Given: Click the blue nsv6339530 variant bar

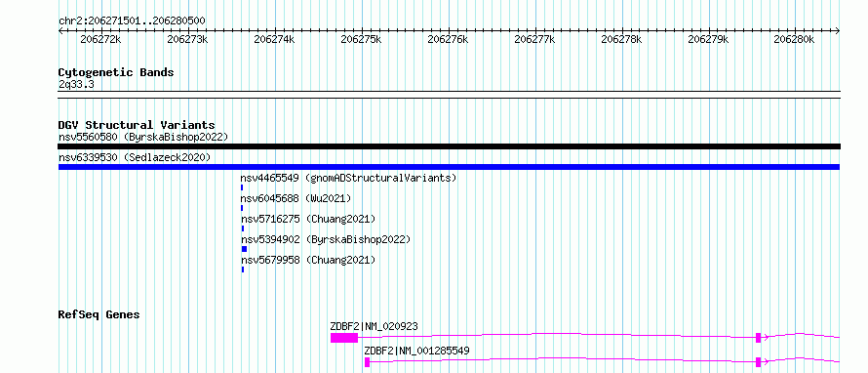Looking at the screenshot, I should (x=449, y=167).
